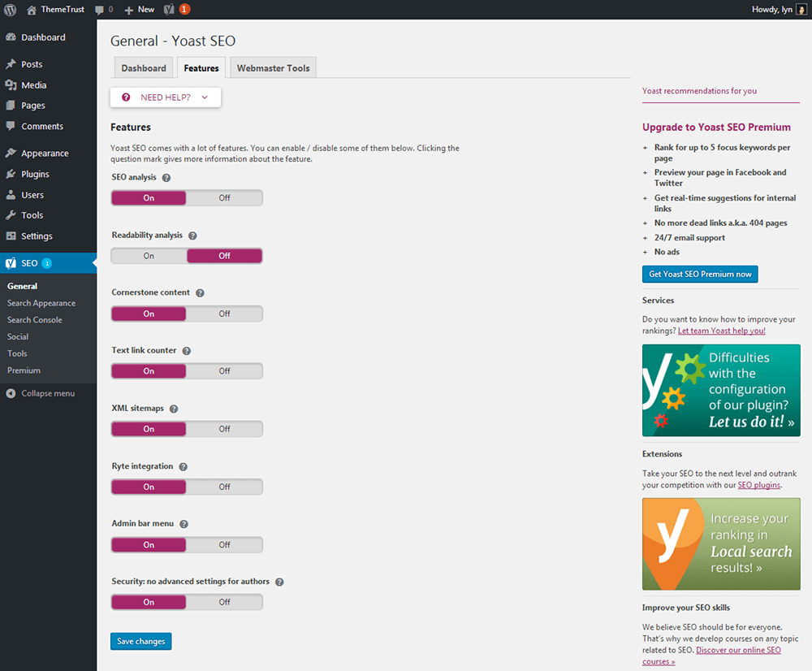Click the SEO analysis help question mark
812x671 pixels.
point(166,178)
